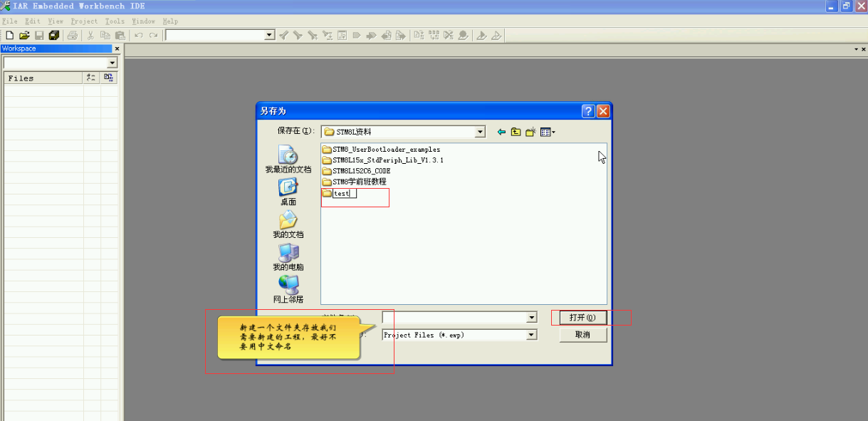Open 我的文档 (My Documents) shortcut

point(288,224)
